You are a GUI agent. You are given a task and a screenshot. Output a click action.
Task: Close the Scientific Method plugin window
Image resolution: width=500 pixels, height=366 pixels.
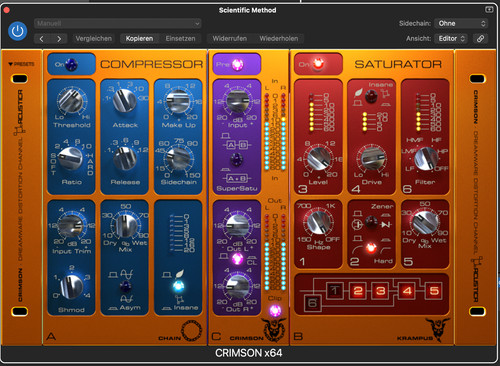point(6,10)
